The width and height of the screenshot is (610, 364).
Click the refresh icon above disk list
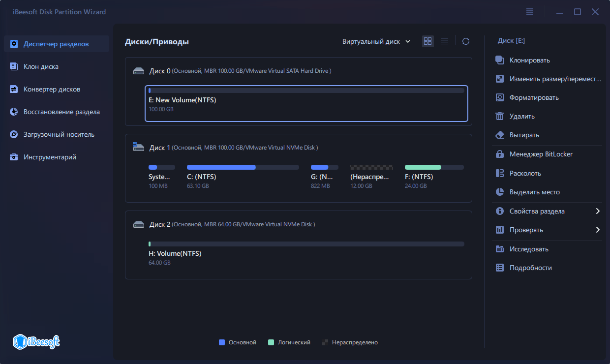click(x=465, y=41)
